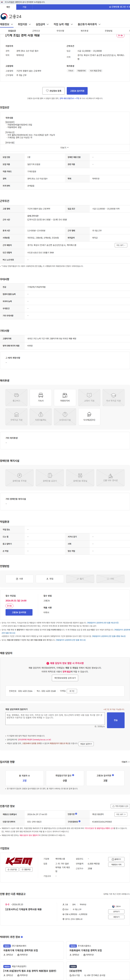Jump to the 우대사항 section tab

[60, 31]
